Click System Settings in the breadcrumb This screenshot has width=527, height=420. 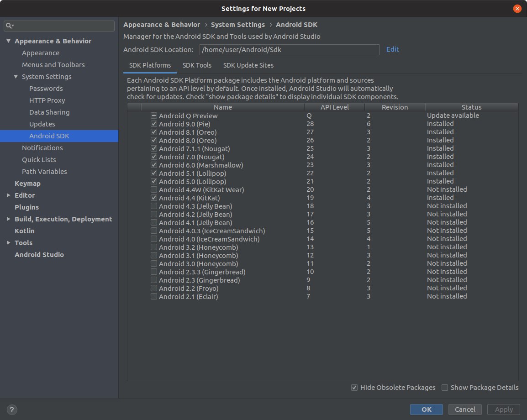click(x=238, y=25)
